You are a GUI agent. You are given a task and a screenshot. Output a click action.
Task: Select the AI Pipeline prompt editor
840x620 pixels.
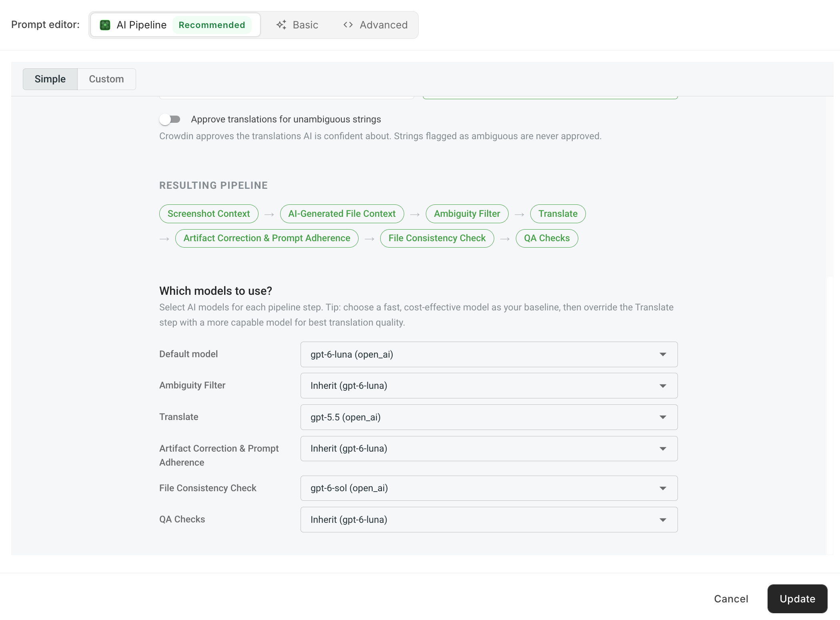(175, 25)
